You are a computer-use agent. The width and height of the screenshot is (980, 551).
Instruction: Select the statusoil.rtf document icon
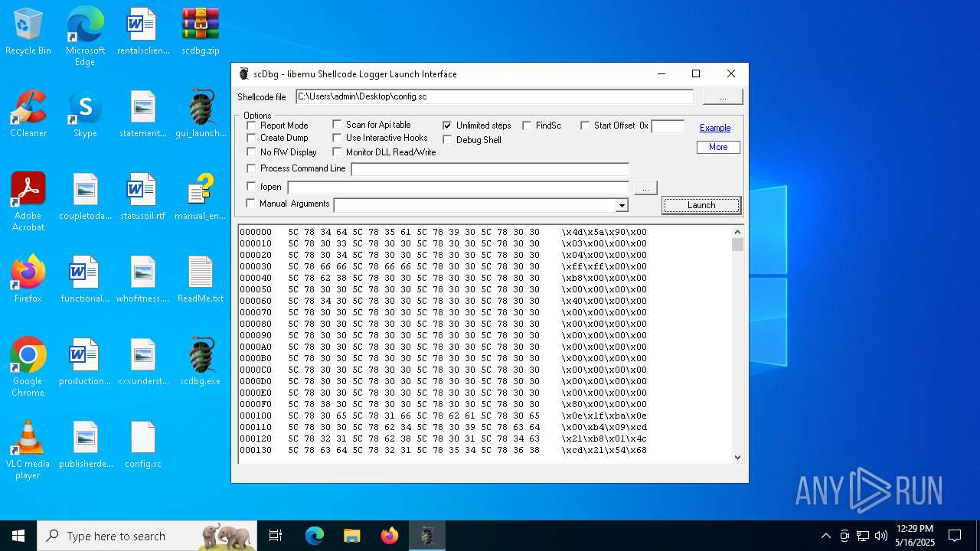pyautogui.click(x=143, y=197)
